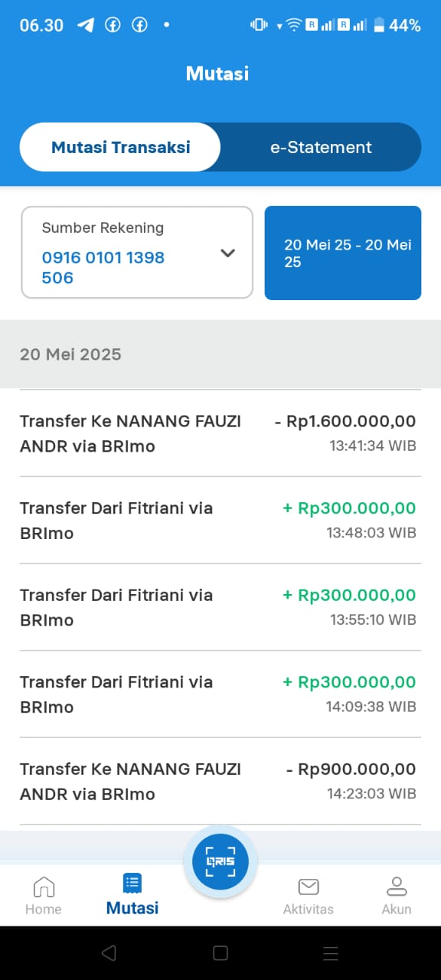
Task: Tap the Android recent apps icon
Action: point(331,952)
